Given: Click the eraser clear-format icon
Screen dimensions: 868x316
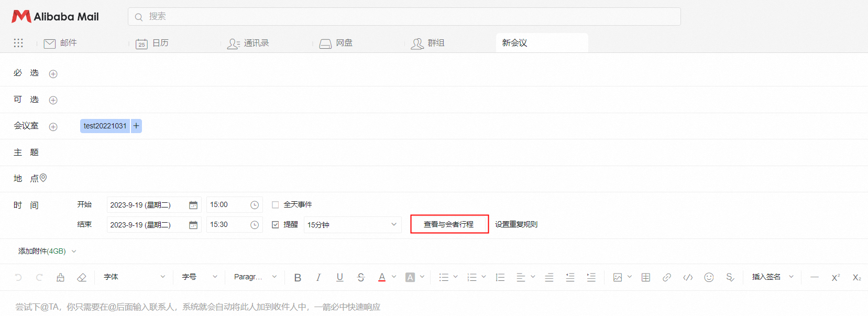Looking at the screenshot, I should coord(82,277).
